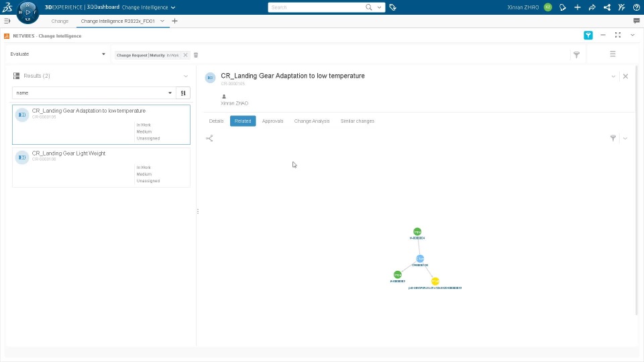Click the owner name Xinran ZHAO
Viewport: 644px width, 362px height.
pos(235,103)
